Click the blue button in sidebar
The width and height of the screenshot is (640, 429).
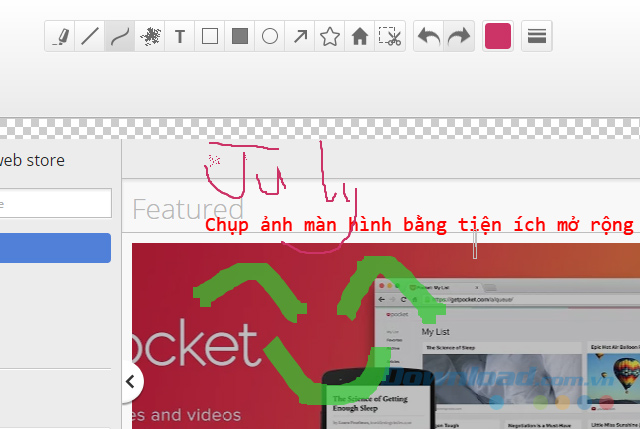(x=55, y=248)
